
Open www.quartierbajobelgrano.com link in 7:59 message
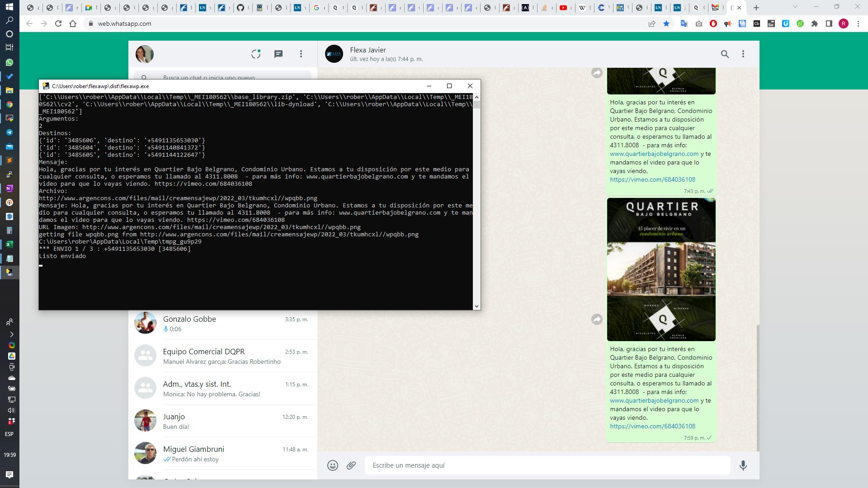point(654,400)
